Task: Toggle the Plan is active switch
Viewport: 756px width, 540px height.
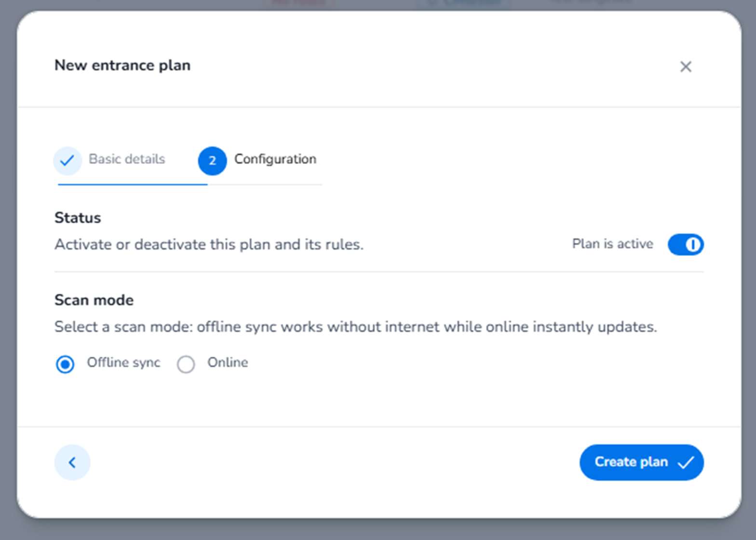Action: 686,244
